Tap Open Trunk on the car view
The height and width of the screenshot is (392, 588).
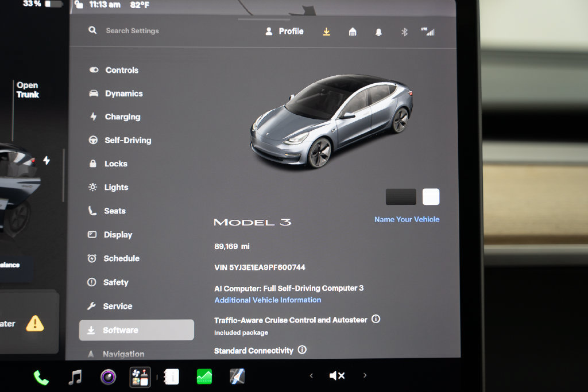[28, 90]
